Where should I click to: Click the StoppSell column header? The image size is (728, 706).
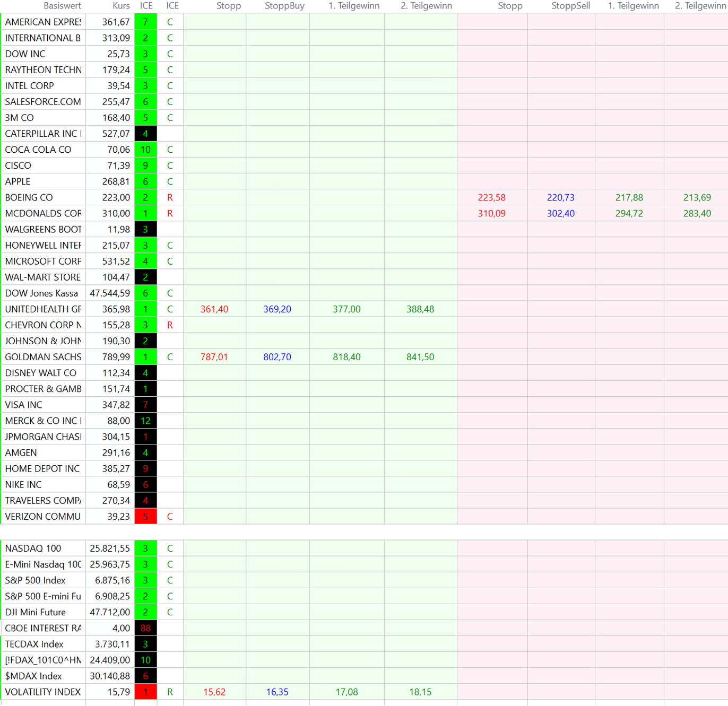click(x=570, y=6)
